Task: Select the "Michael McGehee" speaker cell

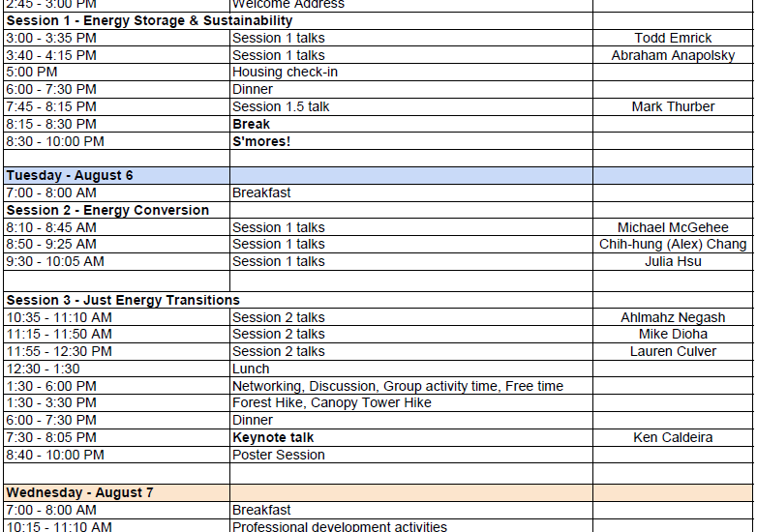Action: [673, 227]
